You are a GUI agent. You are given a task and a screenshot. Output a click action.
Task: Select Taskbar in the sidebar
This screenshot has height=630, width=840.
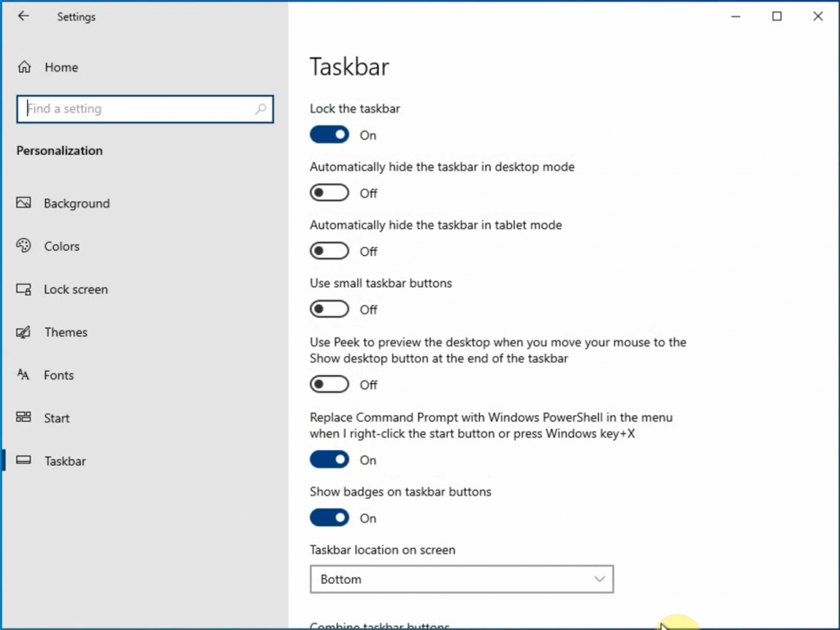(65, 461)
